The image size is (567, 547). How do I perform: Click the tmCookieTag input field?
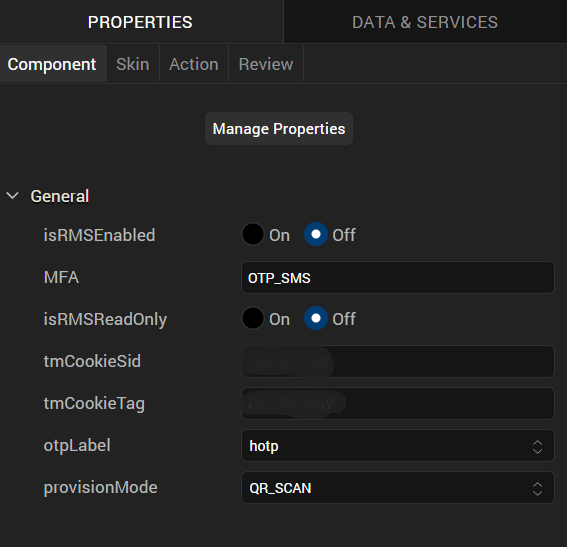click(x=398, y=403)
